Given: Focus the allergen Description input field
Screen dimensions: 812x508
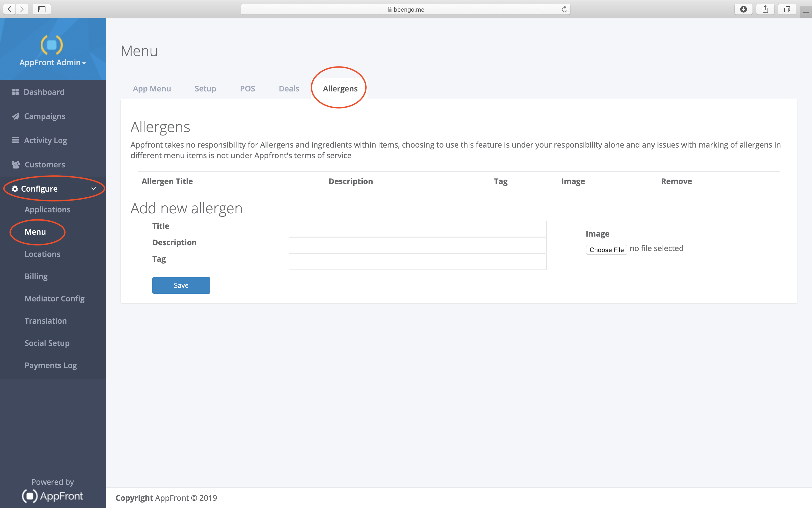Looking at the screenshot, I should click(417, 245).
